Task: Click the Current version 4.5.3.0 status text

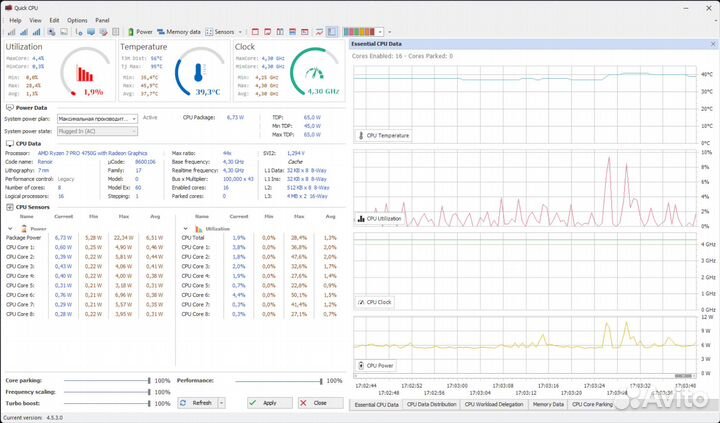Action: (33, 417)
